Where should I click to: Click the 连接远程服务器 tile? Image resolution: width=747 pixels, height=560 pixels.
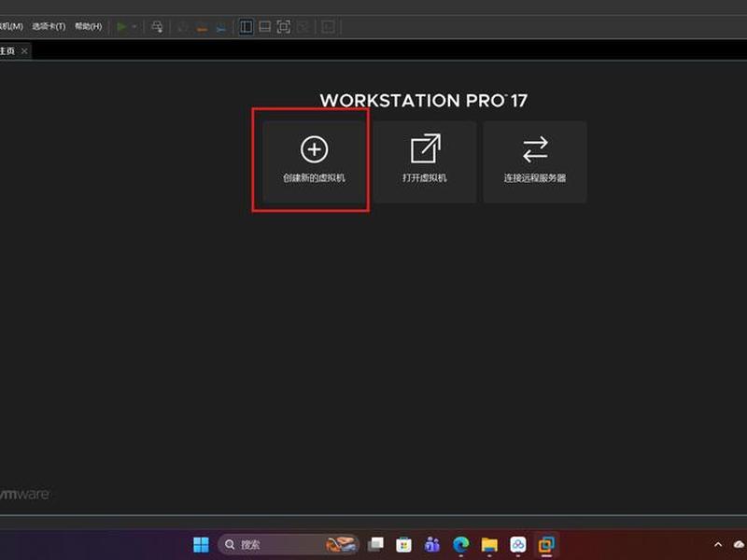click(535, 161)
